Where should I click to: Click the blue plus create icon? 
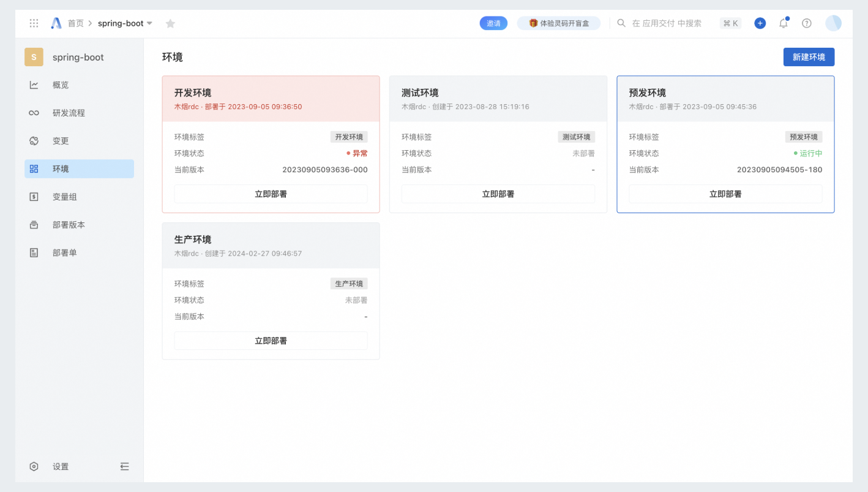760,23
